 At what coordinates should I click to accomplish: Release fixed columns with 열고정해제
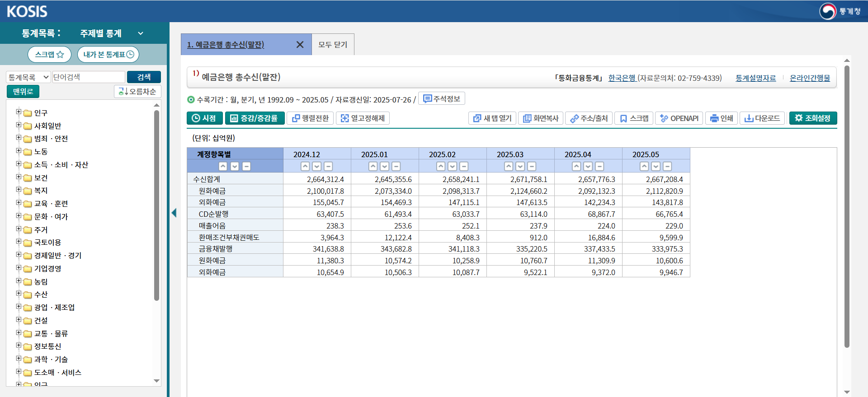tap(363, 118)
